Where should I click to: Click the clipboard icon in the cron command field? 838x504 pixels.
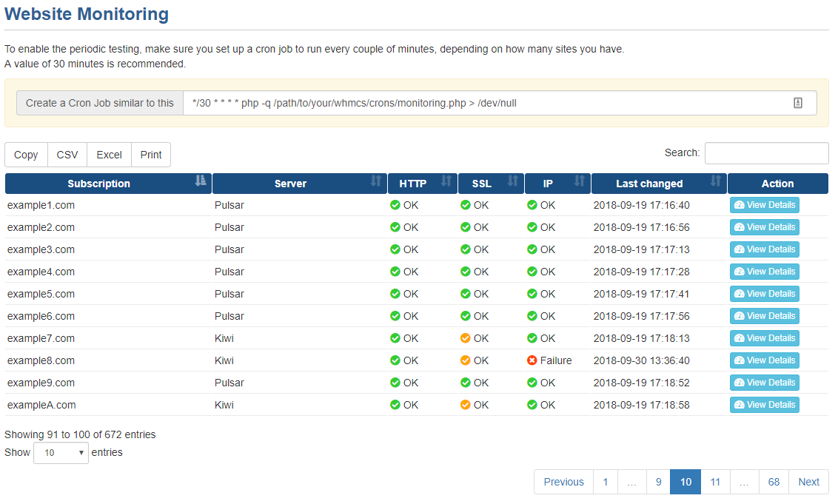click(x=797, y=103)
